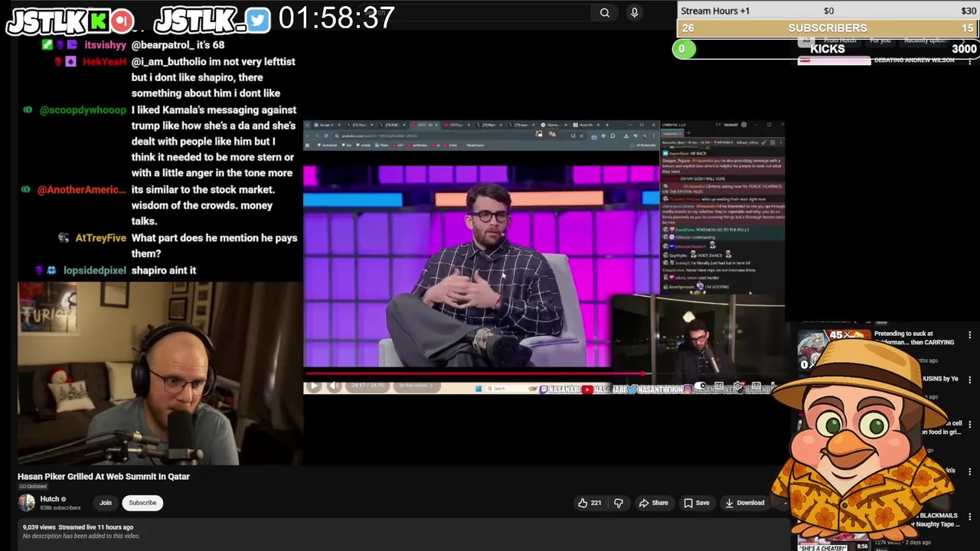
Task: Click the 24:17 / 34:39 time display
Action: [x=367, y=386]
